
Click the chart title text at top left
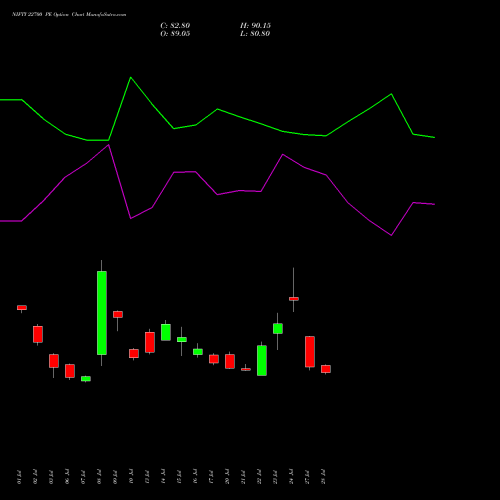tap(69, 15)
